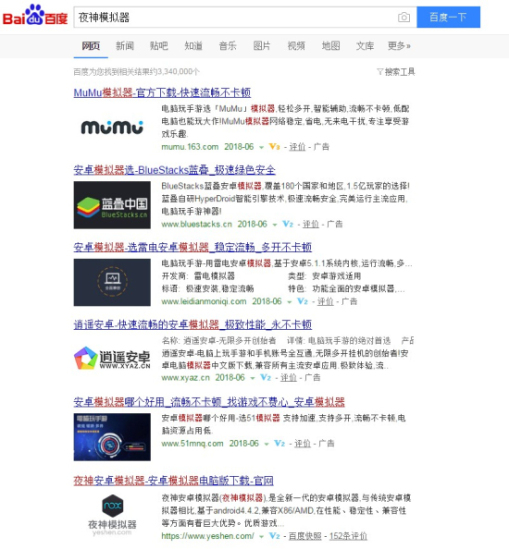The width and height of the screenshot is (509, 549).
Task: Switch to 知道 tab
Action: [x=193, y=46]
